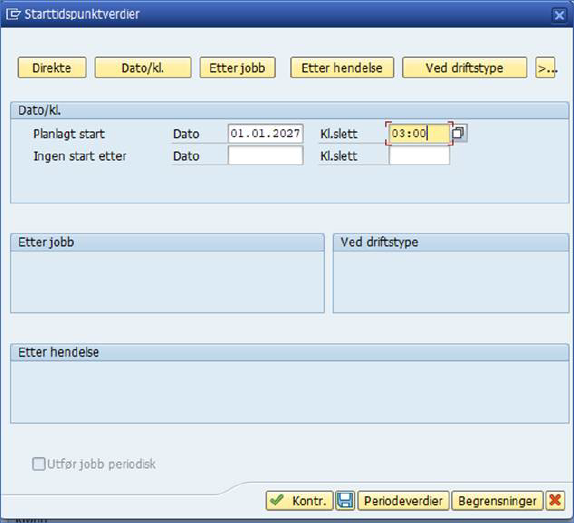The image size is (574, 523).
Task: Expand more options with >... button
Action: (545, 68)
